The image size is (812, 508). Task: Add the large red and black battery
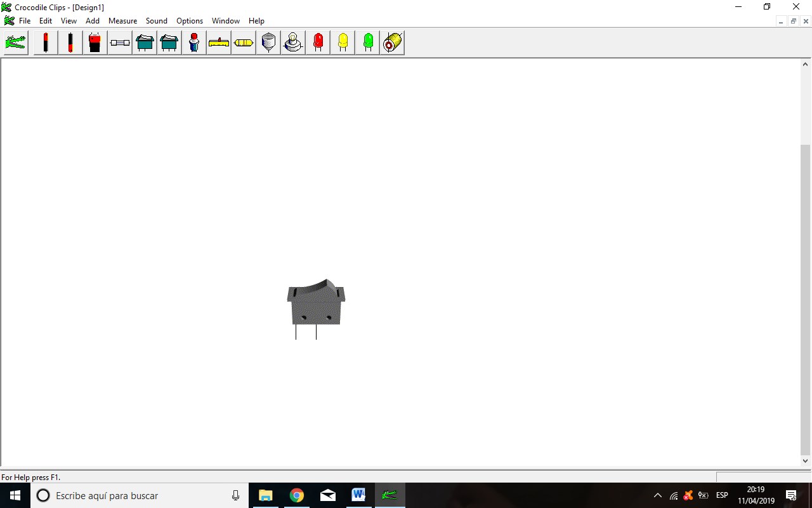[x=95, y=43]
